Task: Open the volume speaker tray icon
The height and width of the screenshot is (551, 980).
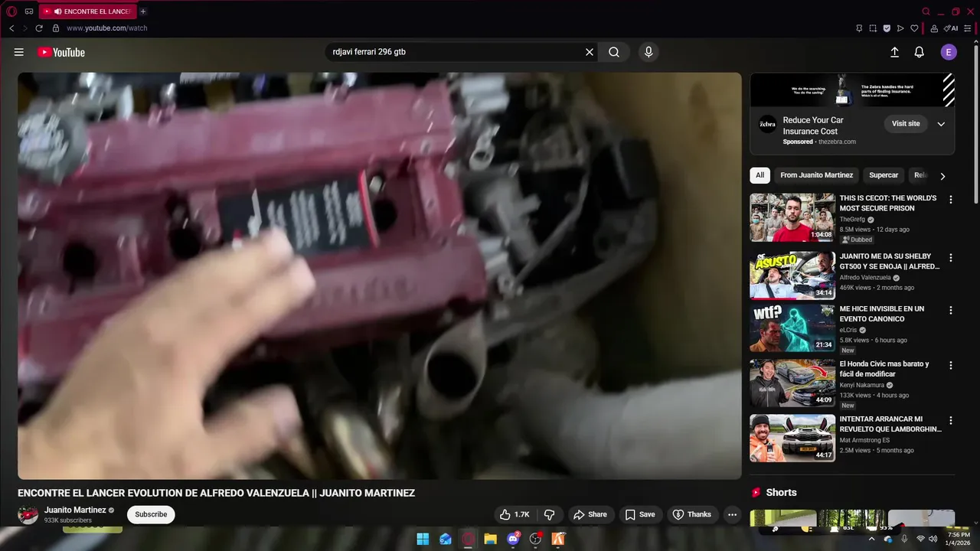Action: coord(933,539)
